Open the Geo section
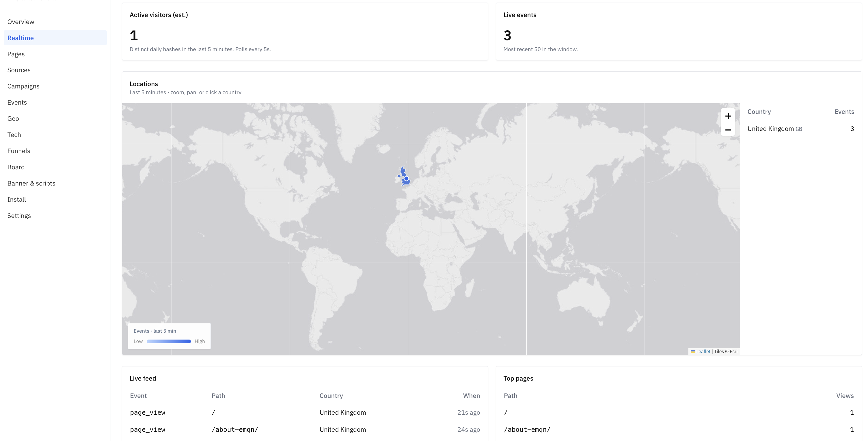Viewport: 868px width, 441px height. click(55, 119)
